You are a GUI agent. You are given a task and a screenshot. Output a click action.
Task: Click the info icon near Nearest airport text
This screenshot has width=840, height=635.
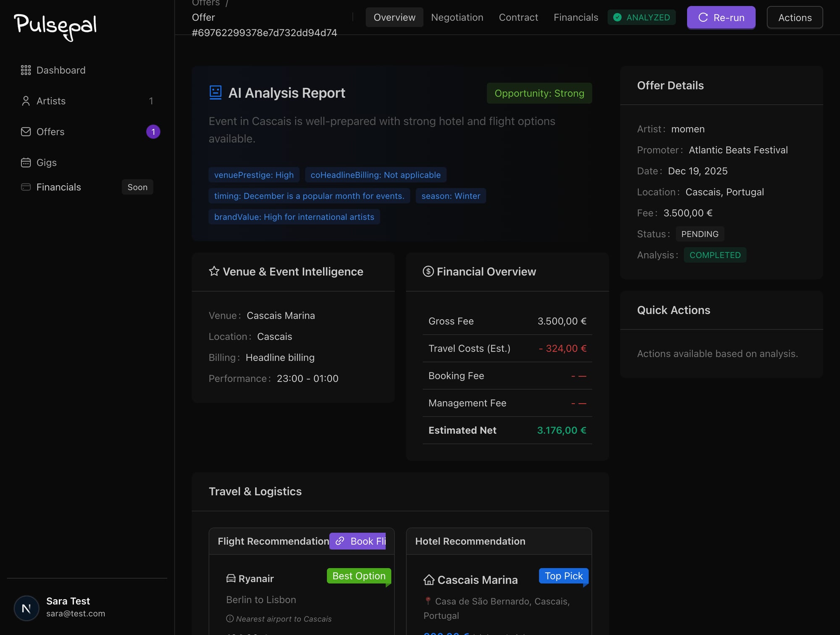click(229, 618)
